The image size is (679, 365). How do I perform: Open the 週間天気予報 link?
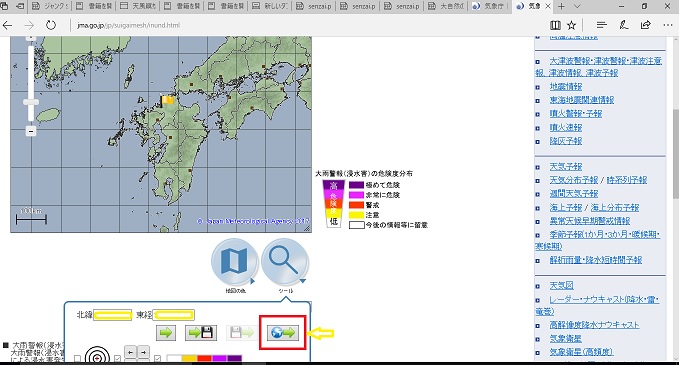coord(574,194)
